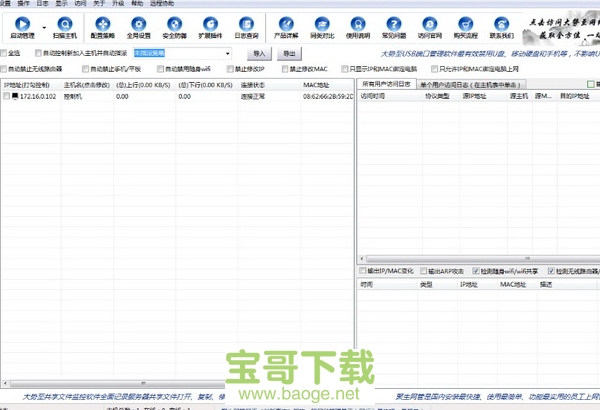Open 同类对比 comparison icon
This screenshot has width=600, height=410.
(322, 24)
